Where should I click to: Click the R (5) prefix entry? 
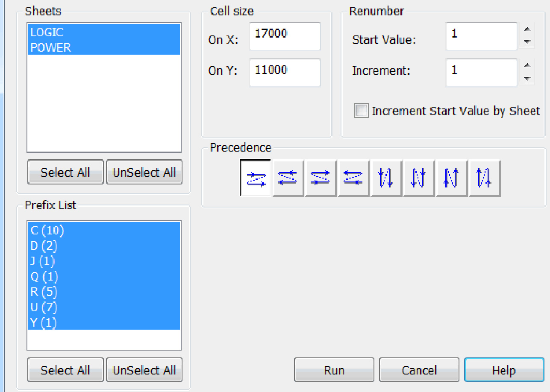coord(44,292)
